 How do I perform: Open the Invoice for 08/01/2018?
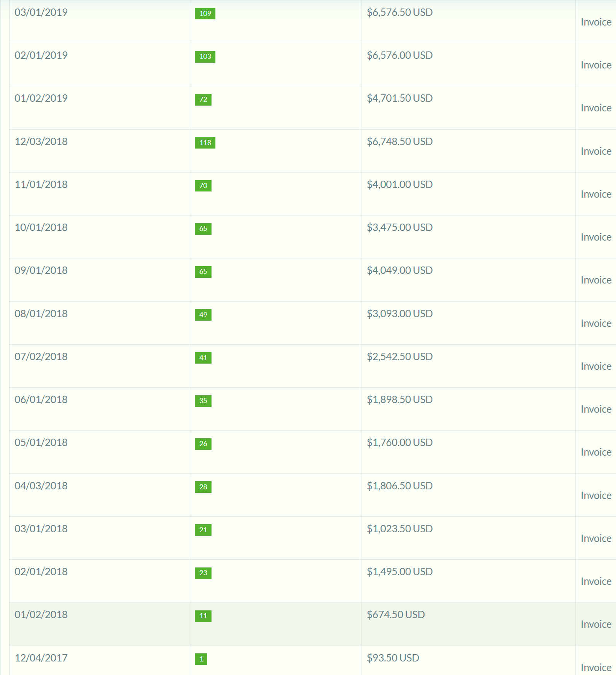coord(596,323)
